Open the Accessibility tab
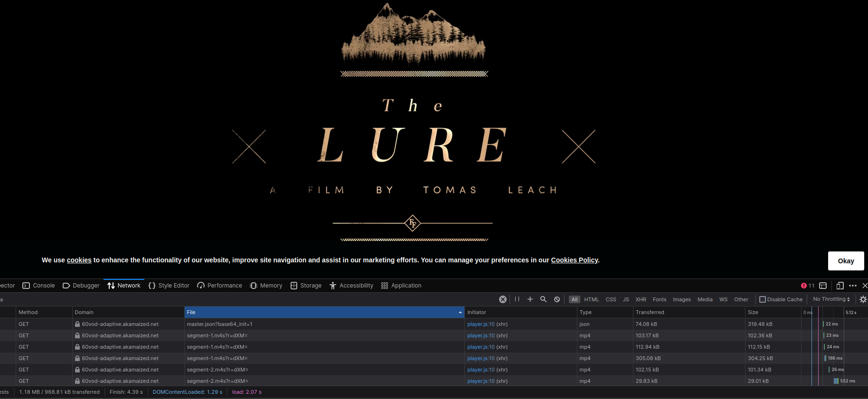The width and height of the screenshot is (868, 399). coord(351,286)
